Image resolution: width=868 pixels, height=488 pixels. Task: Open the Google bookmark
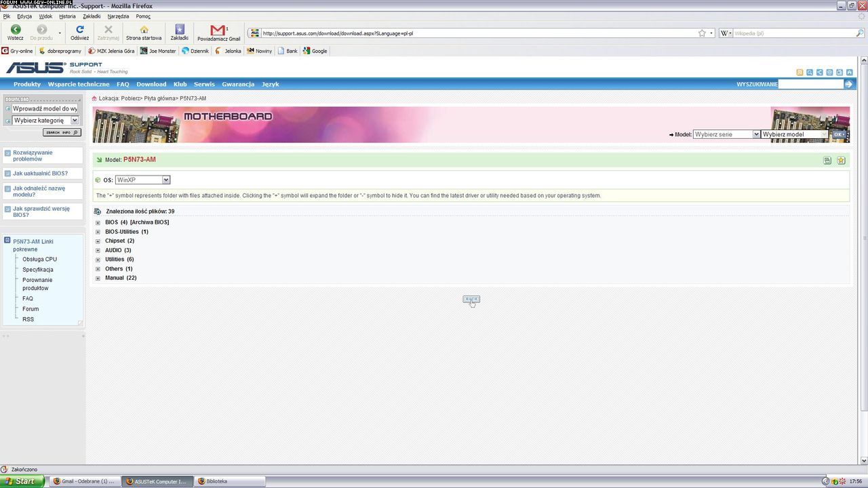coord(315,51)
